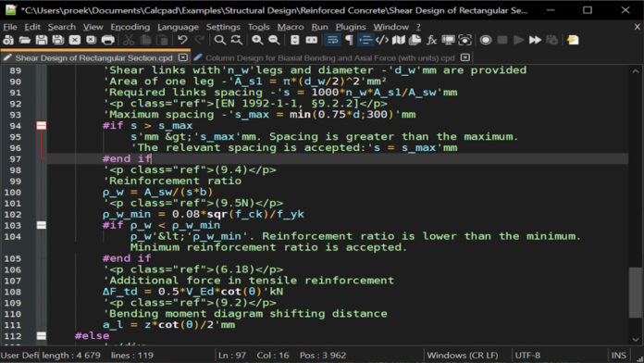Click the Close document toolbar icon
The image size is (644, 363).
[74, 40]
